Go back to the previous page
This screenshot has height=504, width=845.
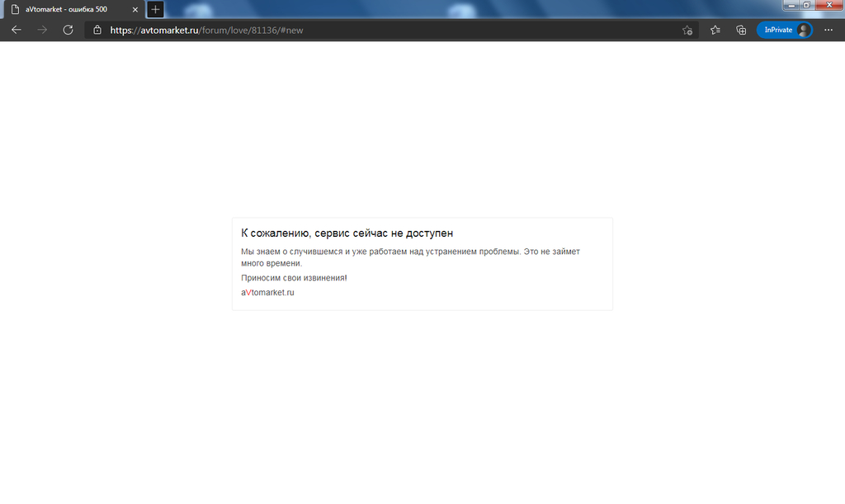point(17,31)
